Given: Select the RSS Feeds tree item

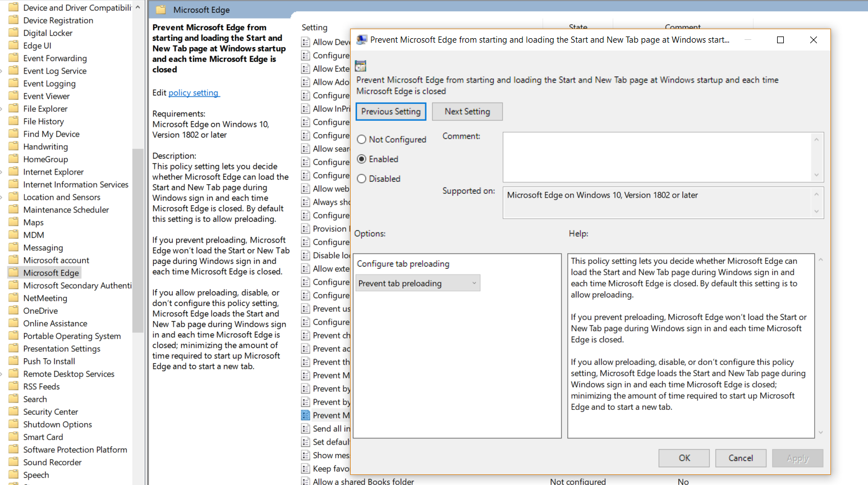Looking at the screenshot, I should pyautogui.click(x=42, y=387).
